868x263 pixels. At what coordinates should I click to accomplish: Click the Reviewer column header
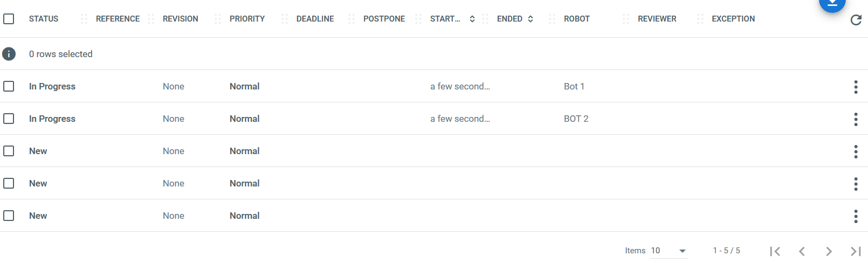point(657,19)
